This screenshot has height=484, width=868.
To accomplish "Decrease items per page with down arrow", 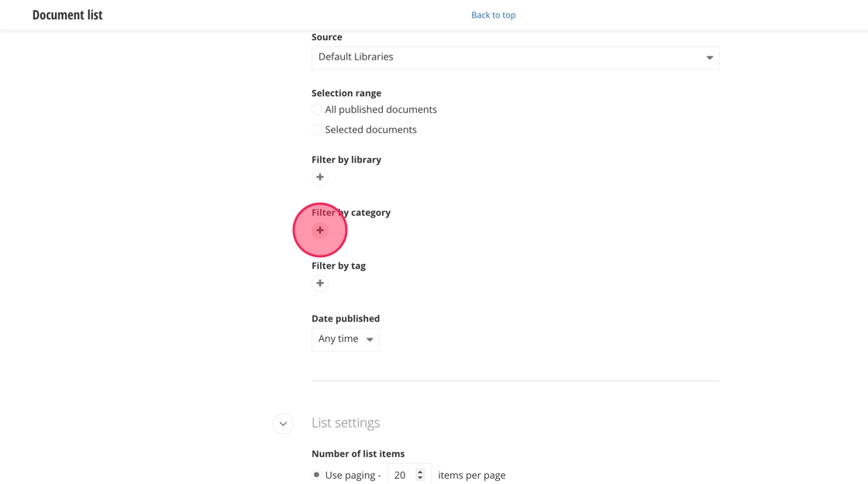I will (x=420, y=479).
